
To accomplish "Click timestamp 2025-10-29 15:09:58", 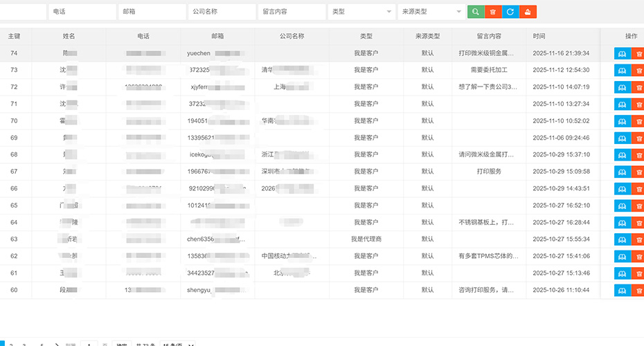I will (561, 172).
